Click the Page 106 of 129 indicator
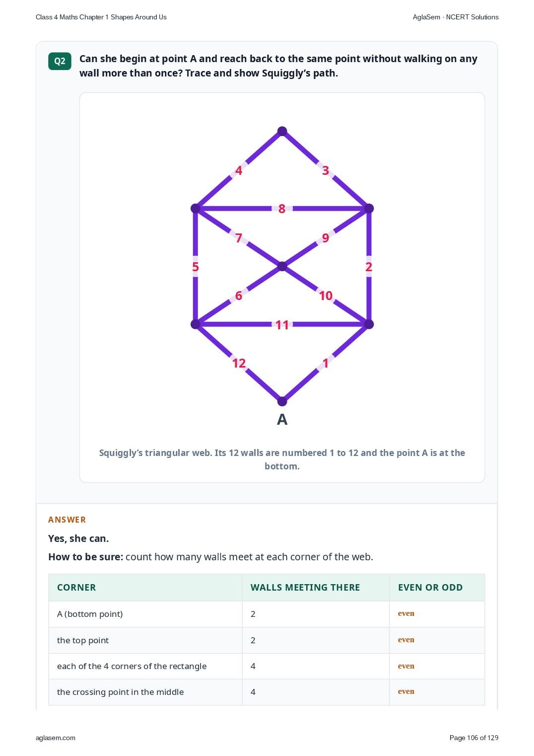The width and height of the screenshot is (534, 756). (474, 738)
